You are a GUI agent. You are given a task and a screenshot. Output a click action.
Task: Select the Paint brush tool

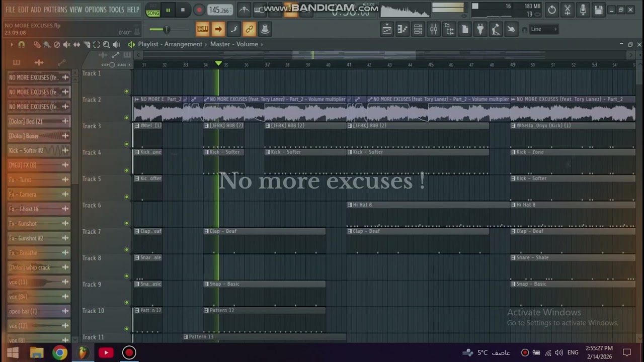tap(47, 45)
